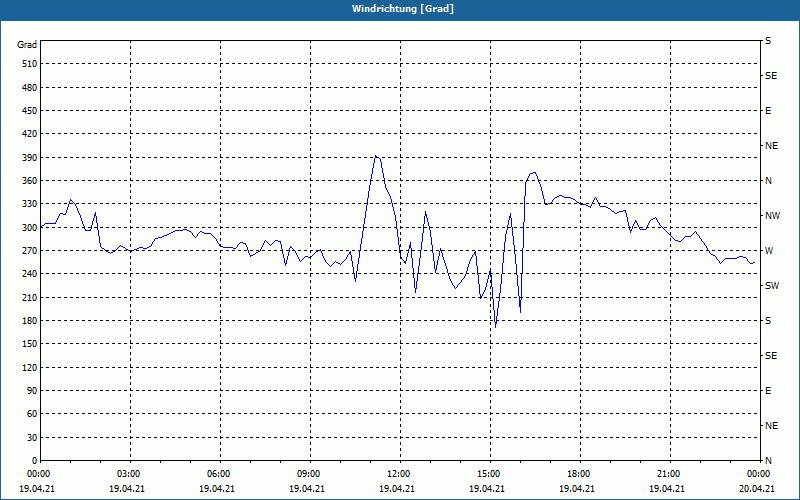Select the 480 value on the degree axis
The height and width of the screenshot is (500, 800).
pos(30,88)
